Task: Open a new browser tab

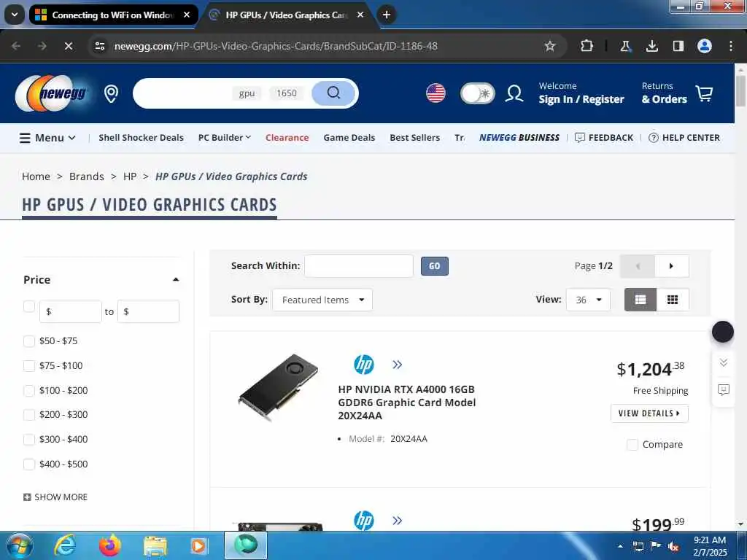Action: pos(387,15)
